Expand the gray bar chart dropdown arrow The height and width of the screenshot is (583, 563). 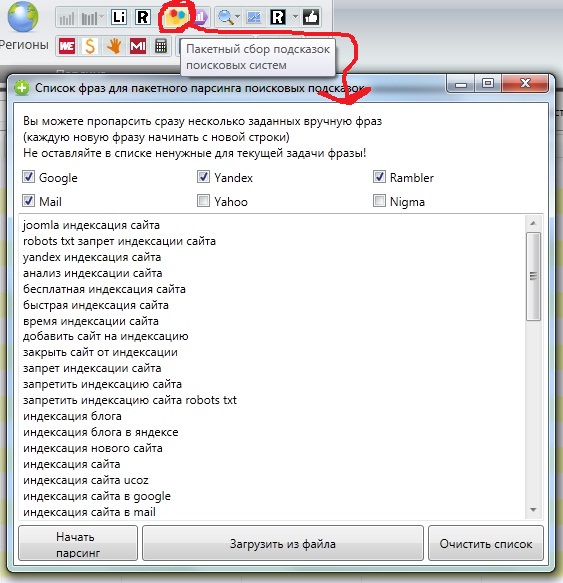102,17
